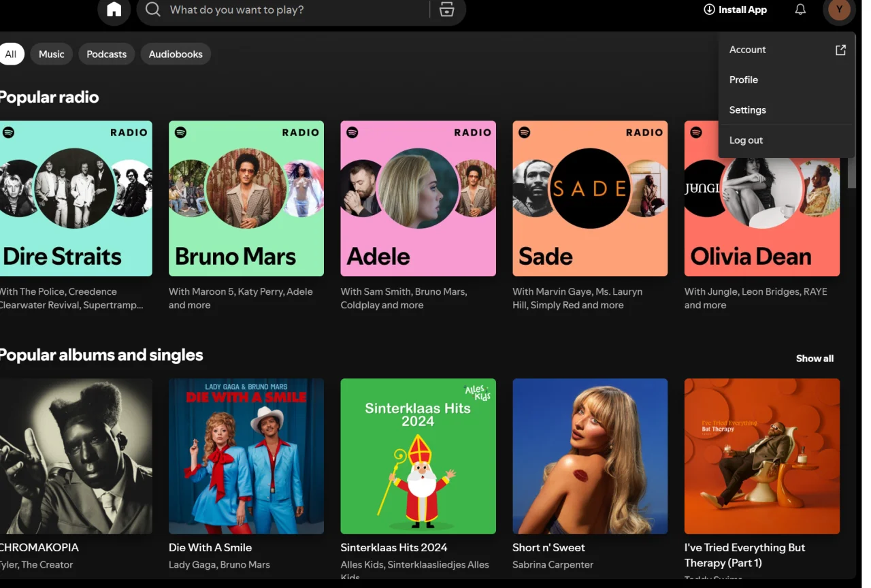Open Browse icon in search bar
The width and height of the screenshot is (871, 588).
[446, 10]
